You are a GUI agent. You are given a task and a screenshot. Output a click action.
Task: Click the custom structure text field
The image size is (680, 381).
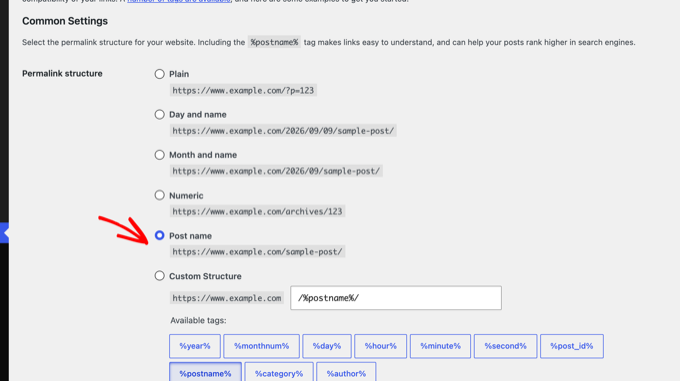[x=396, y=298]
